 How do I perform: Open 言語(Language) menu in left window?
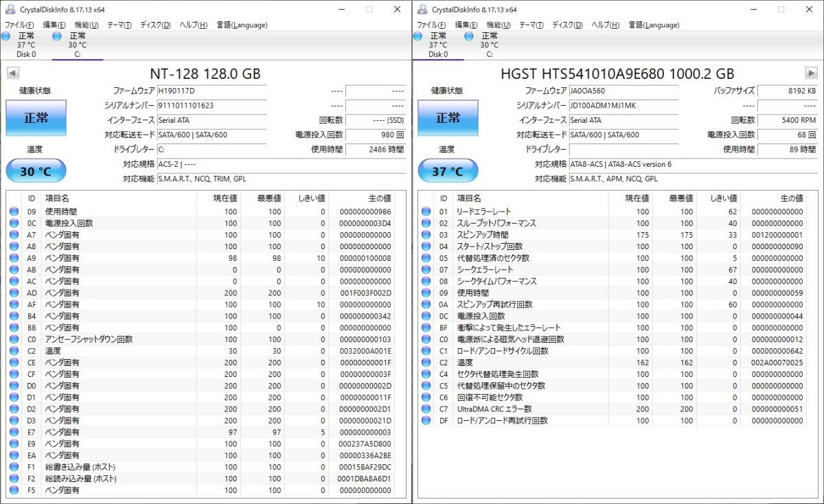(242, 25)
